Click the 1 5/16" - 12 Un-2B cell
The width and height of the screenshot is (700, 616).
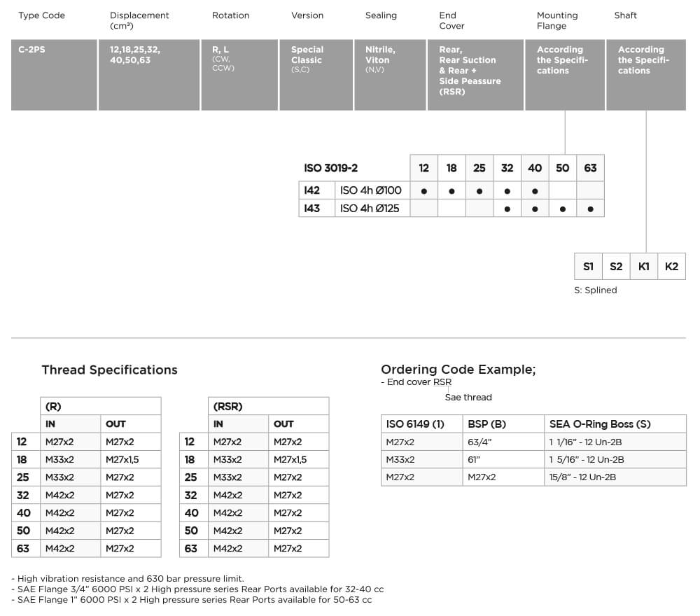[615, 459]
